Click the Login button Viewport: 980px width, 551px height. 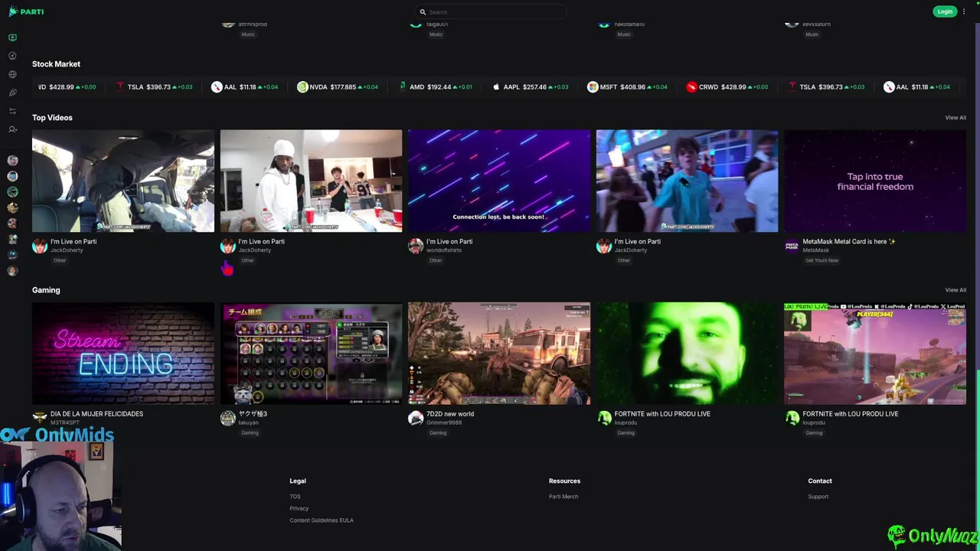pos(945,11)
